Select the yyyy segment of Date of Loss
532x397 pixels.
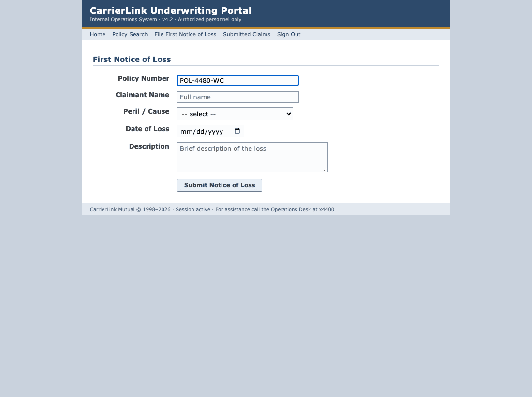(215, 131)
